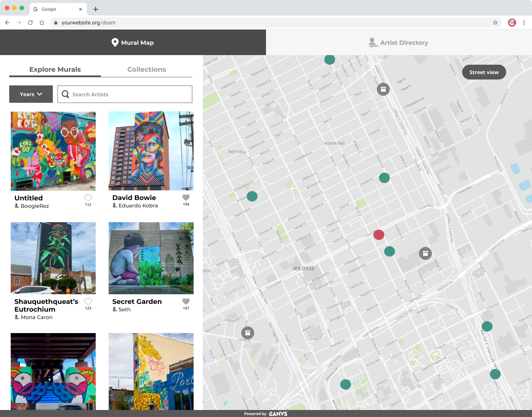Select the teal mural marker near New Center

pyautogui.click(x=389, y=251)
